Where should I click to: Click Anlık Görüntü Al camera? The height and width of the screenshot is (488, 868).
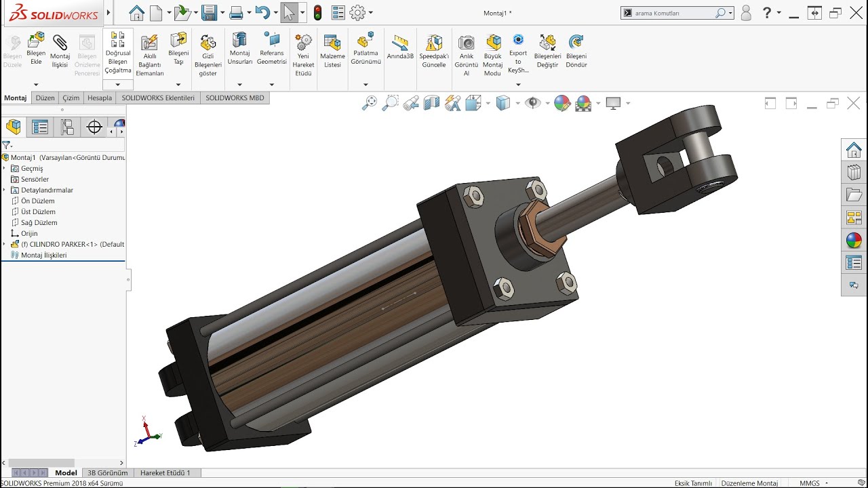[467, 56]
